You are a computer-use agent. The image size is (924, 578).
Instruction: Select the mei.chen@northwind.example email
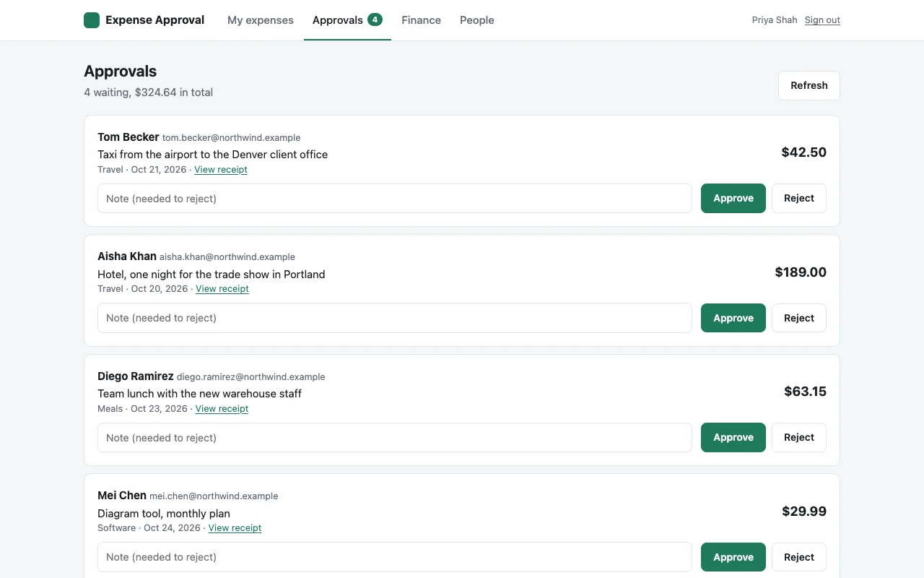[214, 496]
